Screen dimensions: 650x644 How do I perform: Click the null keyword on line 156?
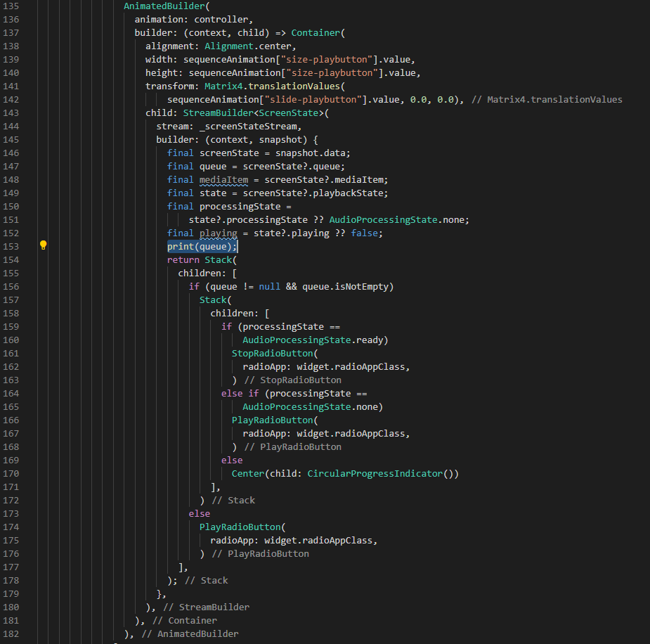pyautogui.click(x=269, y=287)
